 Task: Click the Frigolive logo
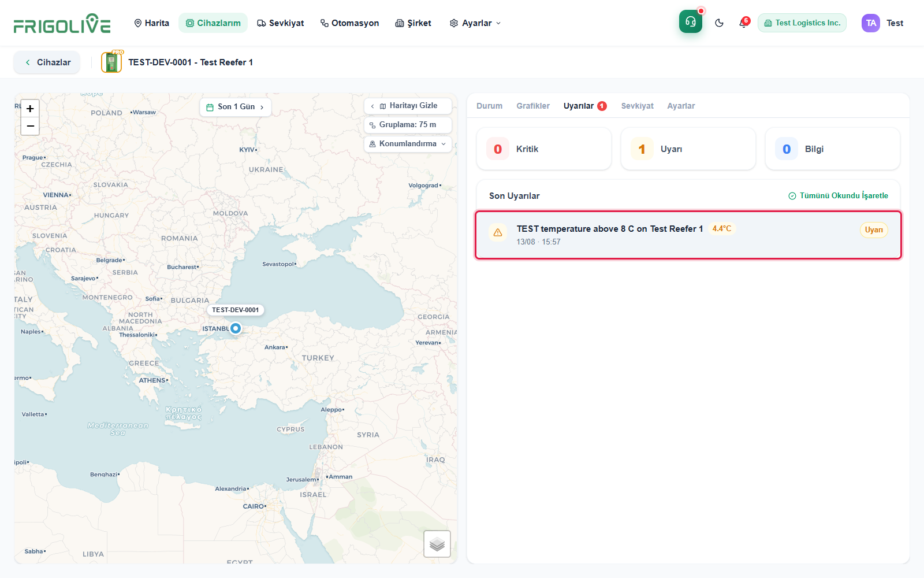(x=62, y=23)
